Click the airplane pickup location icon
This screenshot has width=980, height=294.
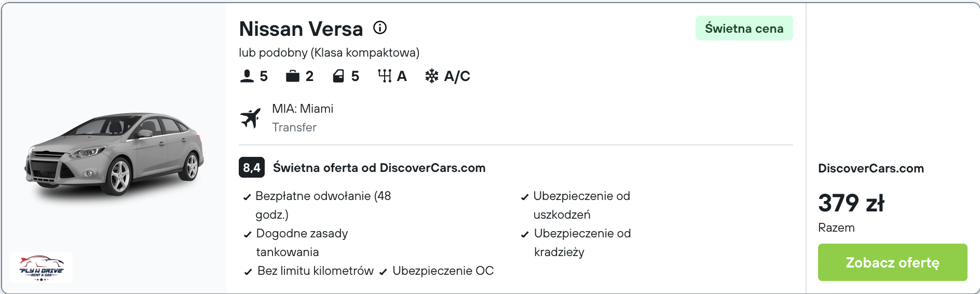click(251, 118)
